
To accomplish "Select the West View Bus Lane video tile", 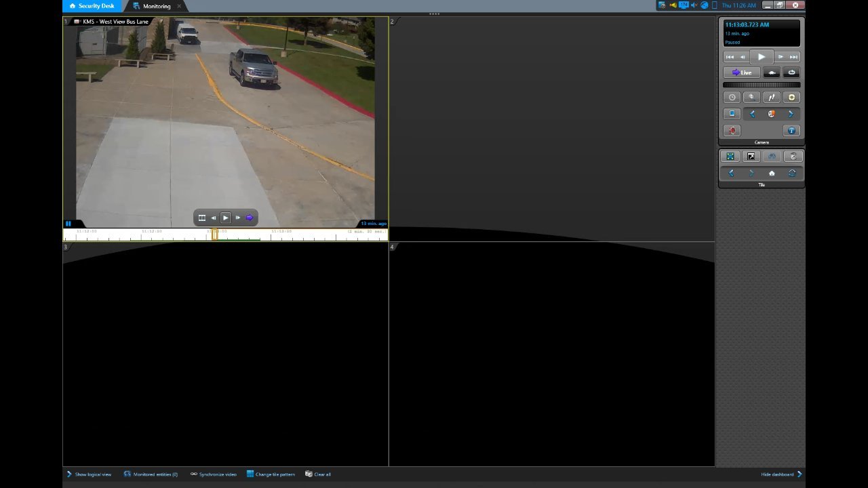I will (225, 122).
